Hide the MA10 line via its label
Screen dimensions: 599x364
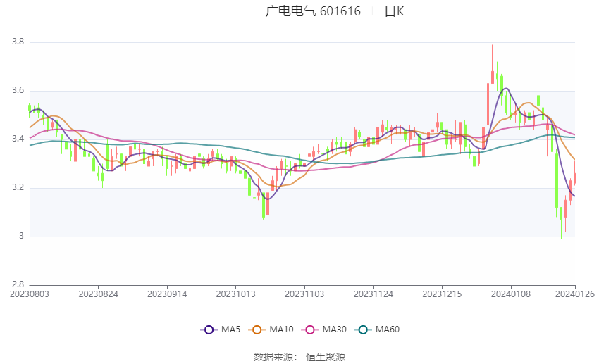[x=281, y=330]
